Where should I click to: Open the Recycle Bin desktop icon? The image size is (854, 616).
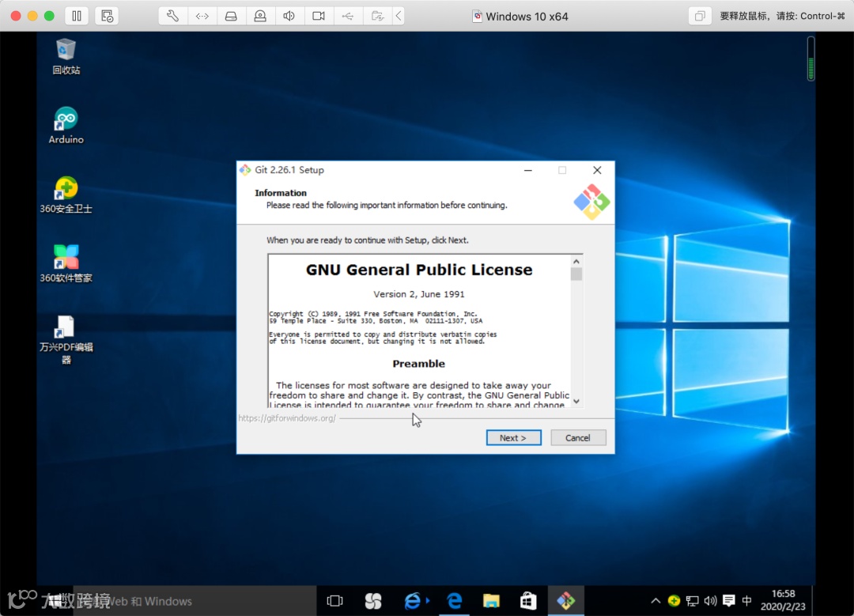[66, 56]
